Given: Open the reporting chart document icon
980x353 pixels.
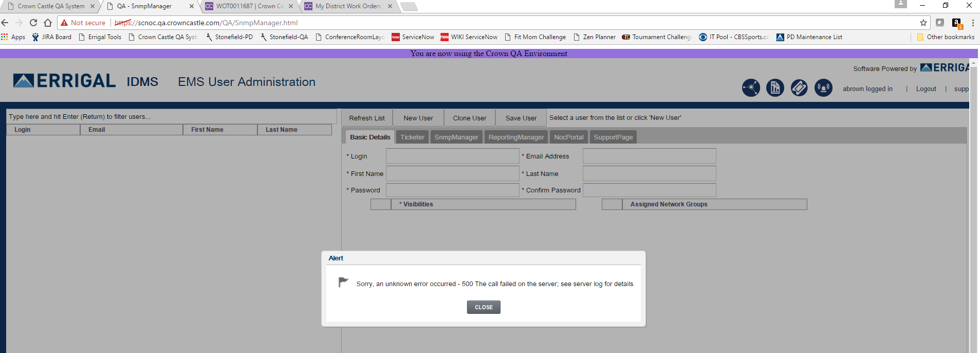Looking at the screenshot, I should 775,88.
